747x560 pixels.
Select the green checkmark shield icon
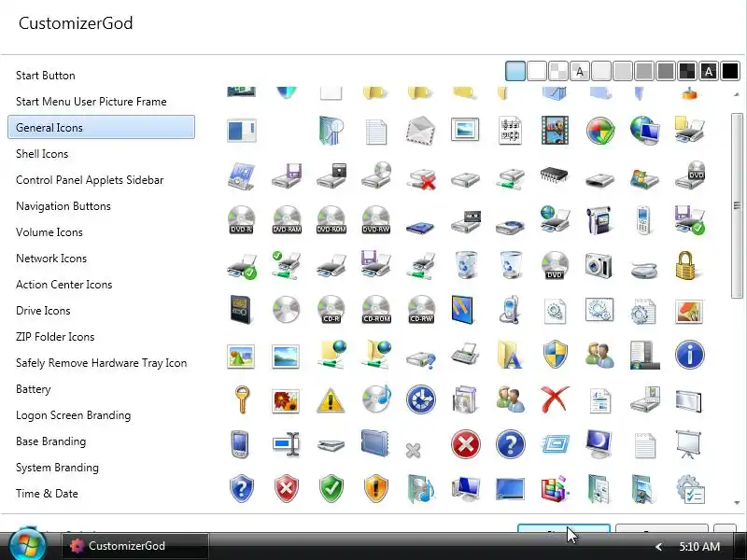[331, 488]
